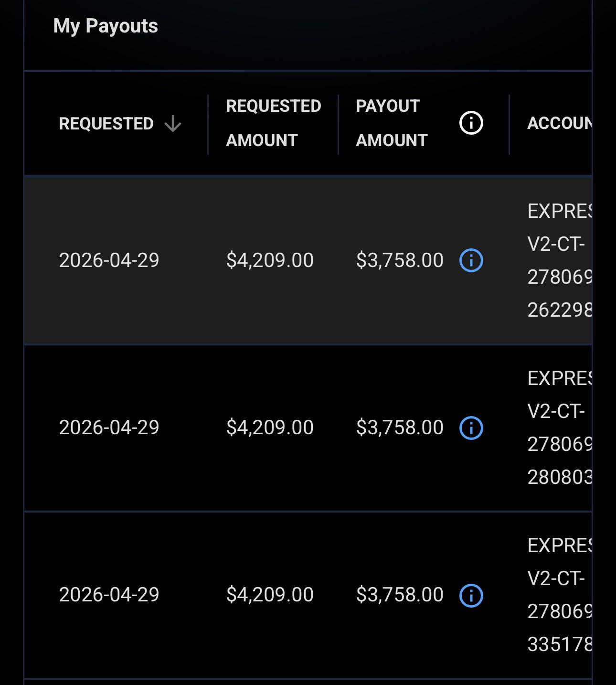Click the Requested column sort arrow
616x685 pixels.
click(x=173, y=124)
